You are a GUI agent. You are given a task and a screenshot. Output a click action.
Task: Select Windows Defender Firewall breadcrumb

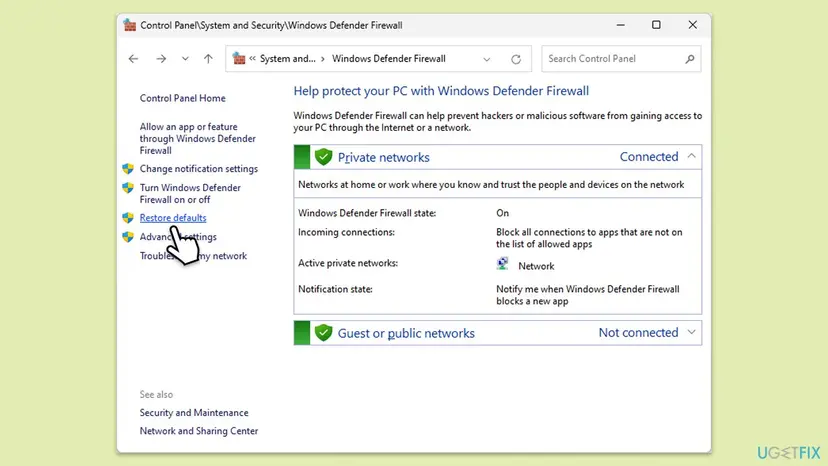point(389,59)
